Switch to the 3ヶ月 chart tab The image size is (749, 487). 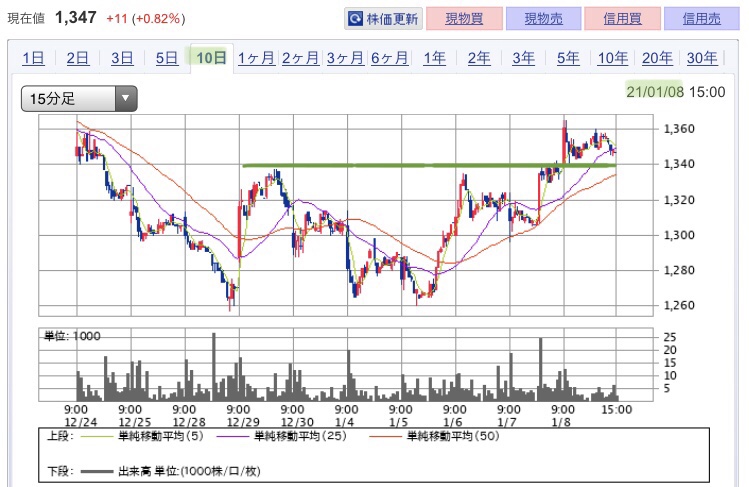345,58
